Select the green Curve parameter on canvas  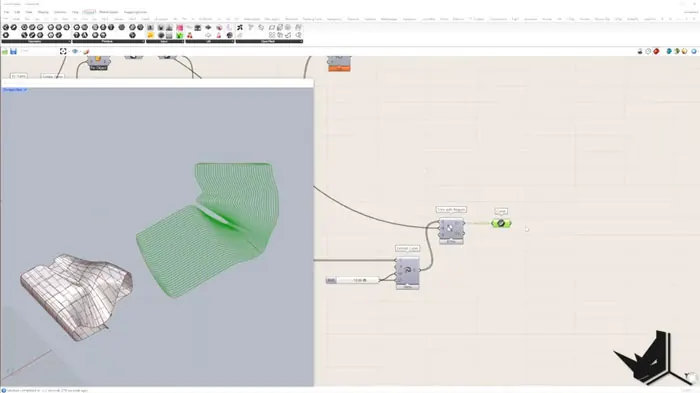pyautogui.click(x=501, y=223)
